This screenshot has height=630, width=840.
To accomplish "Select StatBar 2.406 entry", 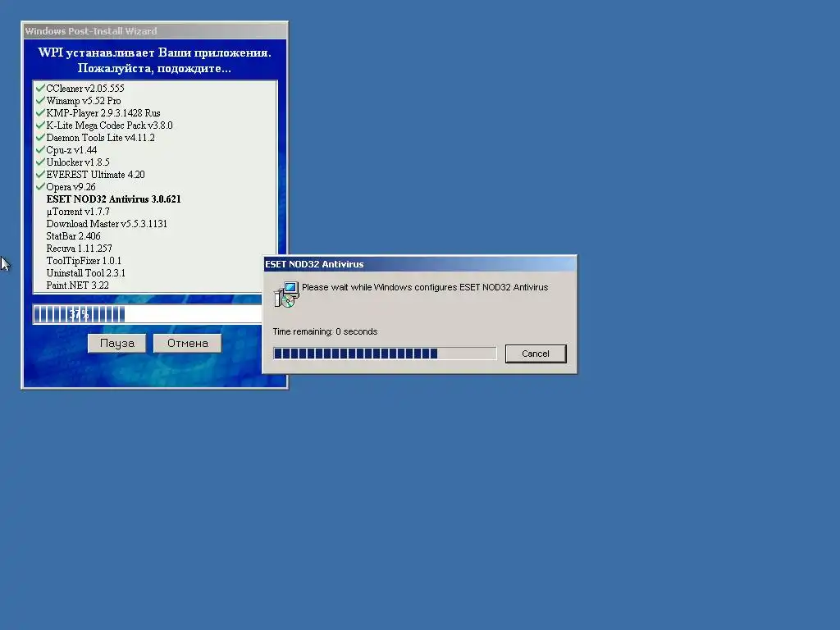I will tap(73, 236).
